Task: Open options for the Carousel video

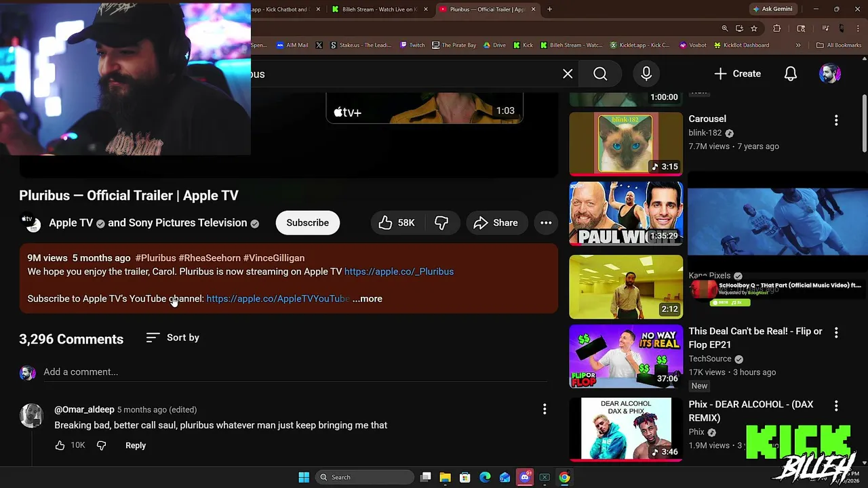Action: tap(836, 120)
